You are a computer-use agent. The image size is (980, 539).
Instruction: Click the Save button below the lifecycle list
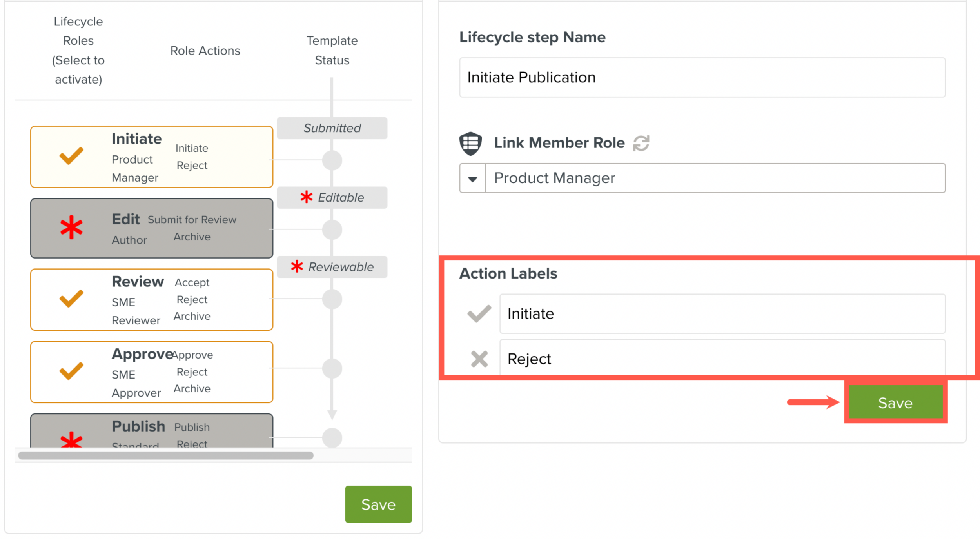(x=378, y=504)
